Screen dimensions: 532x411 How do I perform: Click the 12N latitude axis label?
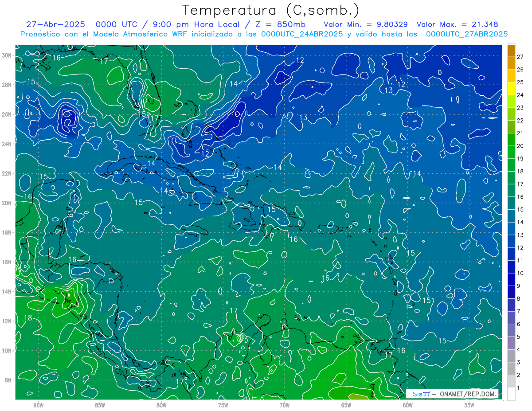pyautogui.click(x=7, y=321)
